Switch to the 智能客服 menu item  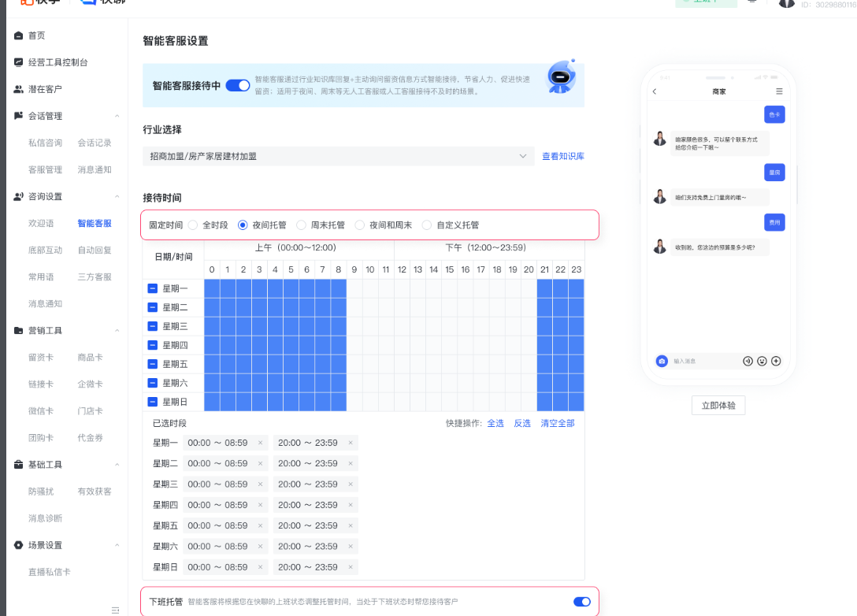(x=95, y=223)
